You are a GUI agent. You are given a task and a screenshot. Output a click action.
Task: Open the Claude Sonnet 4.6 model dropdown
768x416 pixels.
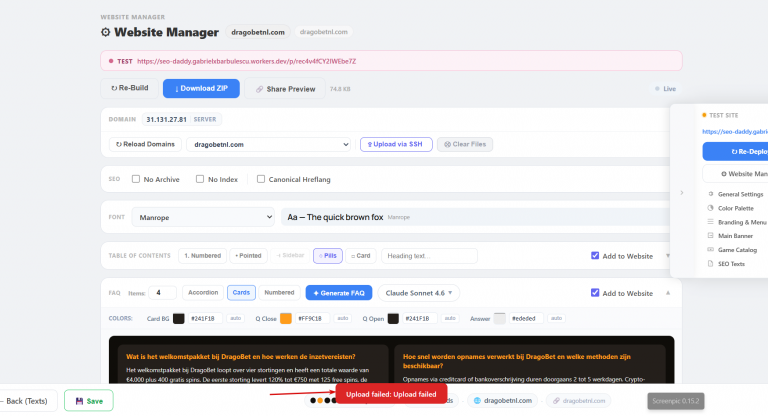point(419,293)
